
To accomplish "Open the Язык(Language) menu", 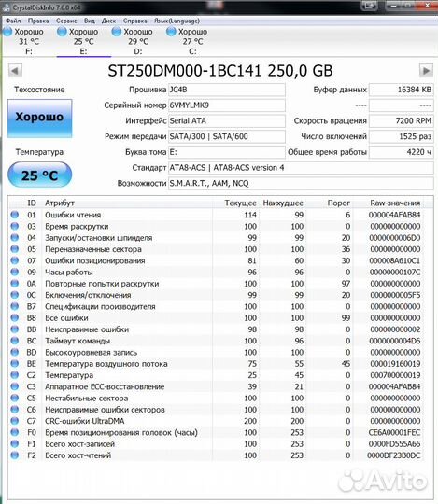I will [x=177, y=21].
